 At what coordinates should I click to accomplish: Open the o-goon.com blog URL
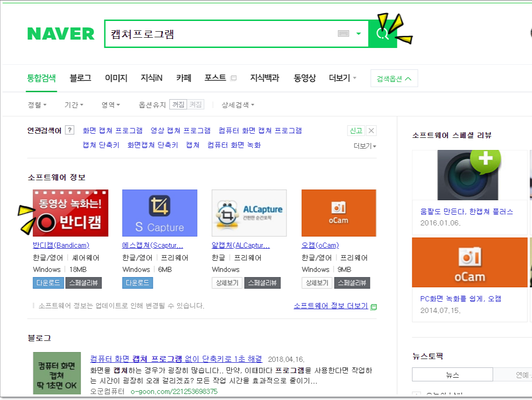point(174,392)
